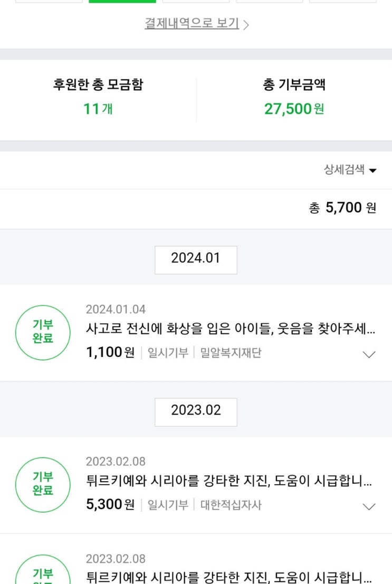This screenshot has width=392, height=584.
Task: Click the 1,100원 donation amount
Action: tap(110, 353)
